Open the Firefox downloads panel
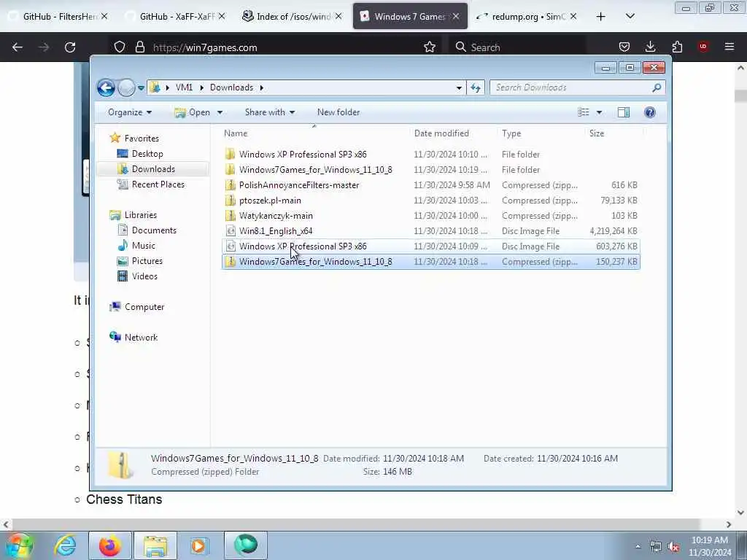This screenshot has height=560, width=747. (650, 47)
